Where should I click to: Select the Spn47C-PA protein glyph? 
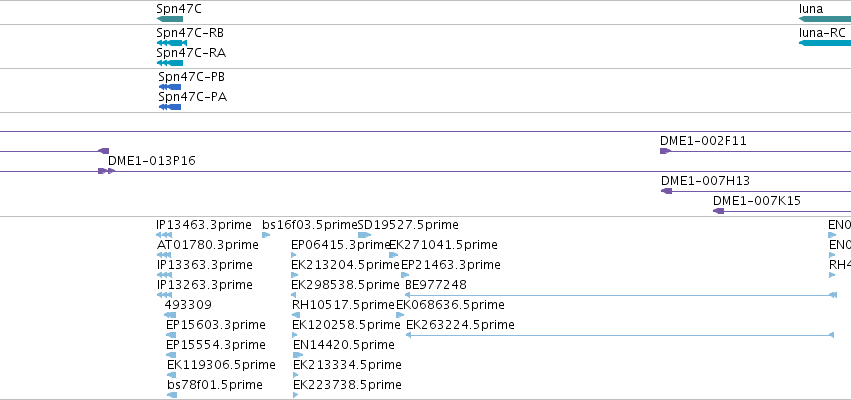click(x=170, y=107)
